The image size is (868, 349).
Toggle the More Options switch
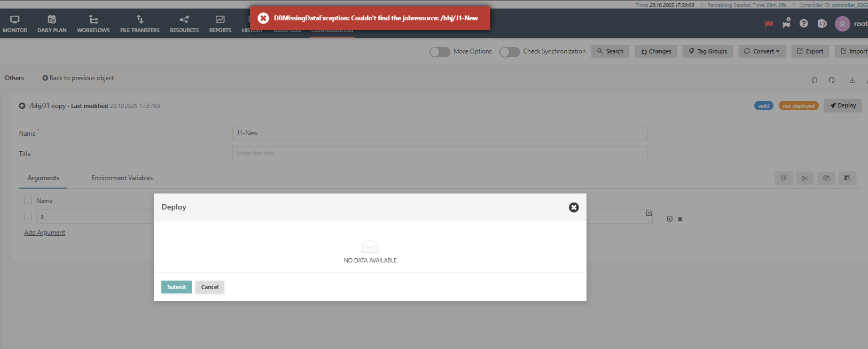pos(440,52)
